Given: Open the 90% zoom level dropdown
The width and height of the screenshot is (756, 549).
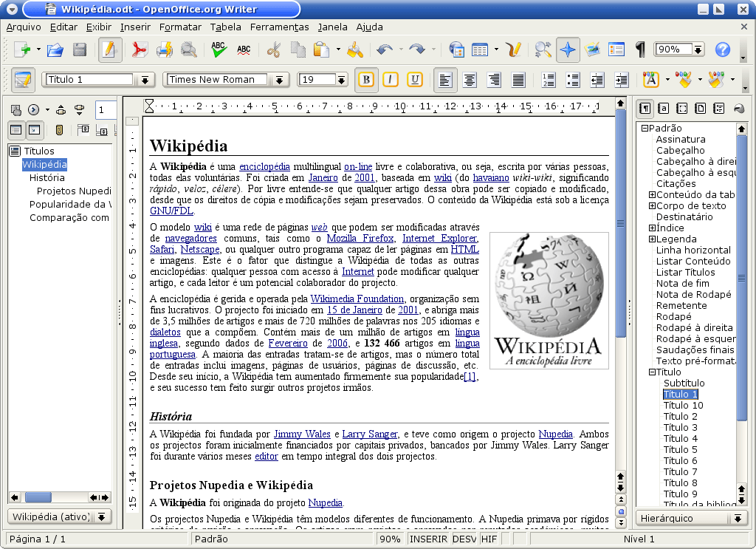Looking at the screenshot, I should pyautogui.click(x=697, y=50).
